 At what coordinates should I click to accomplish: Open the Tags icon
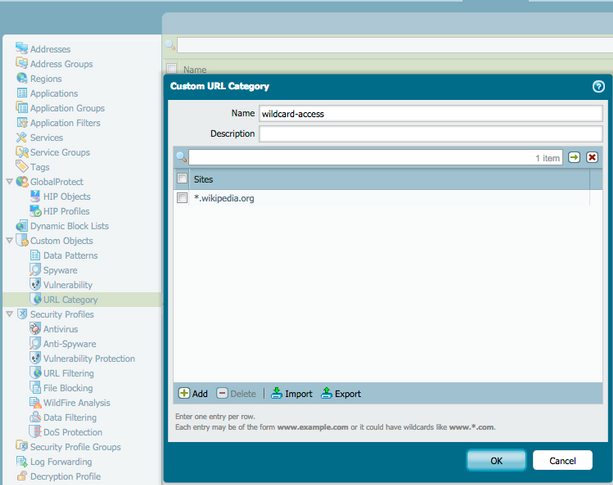(x=22, y=166)
